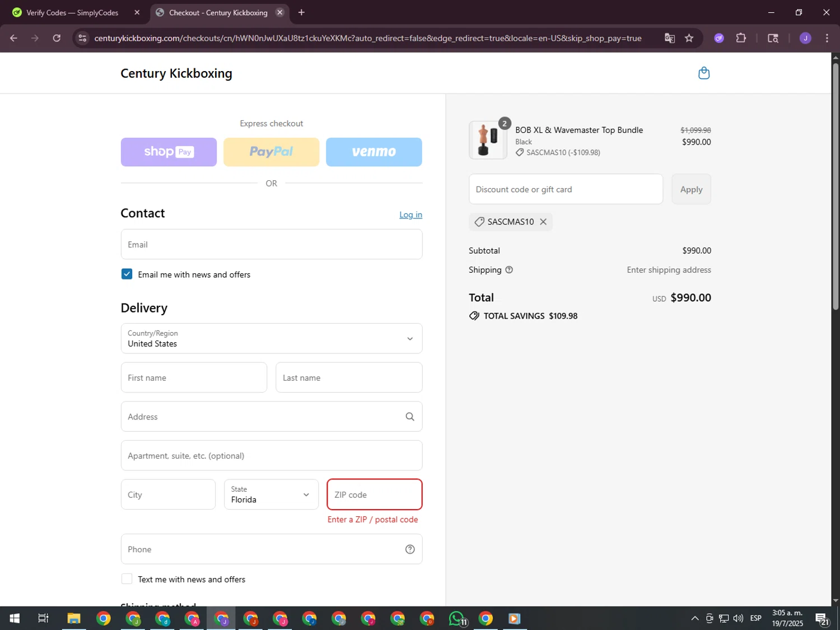Screen dimensions: 840x630
Task: Click the Phone input field
Action: (x=272, y=549)
